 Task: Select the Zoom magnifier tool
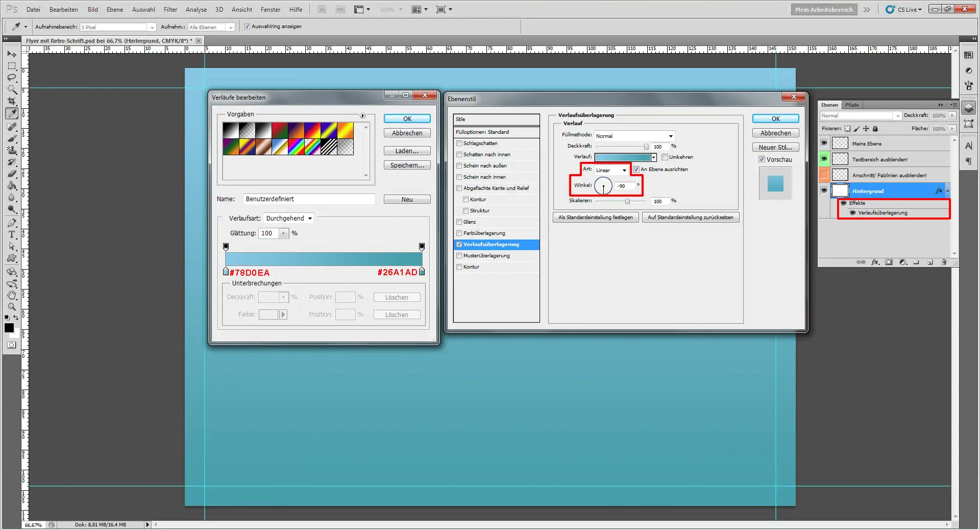tap(12, 307)
